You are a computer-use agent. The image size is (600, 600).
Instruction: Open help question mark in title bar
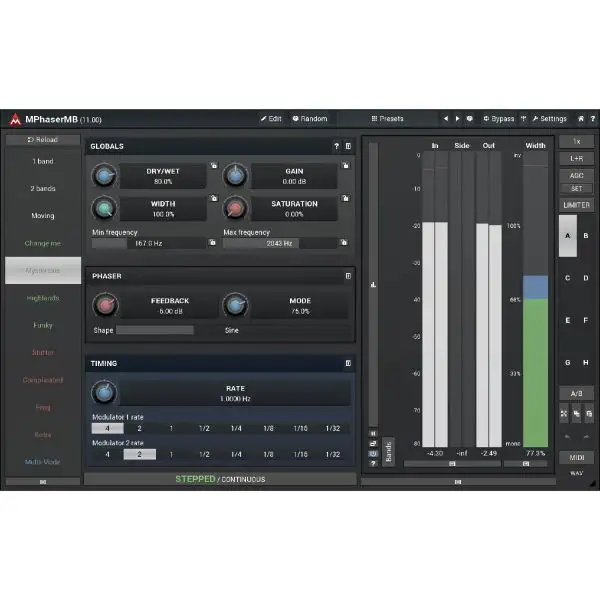tap(593, 119)
